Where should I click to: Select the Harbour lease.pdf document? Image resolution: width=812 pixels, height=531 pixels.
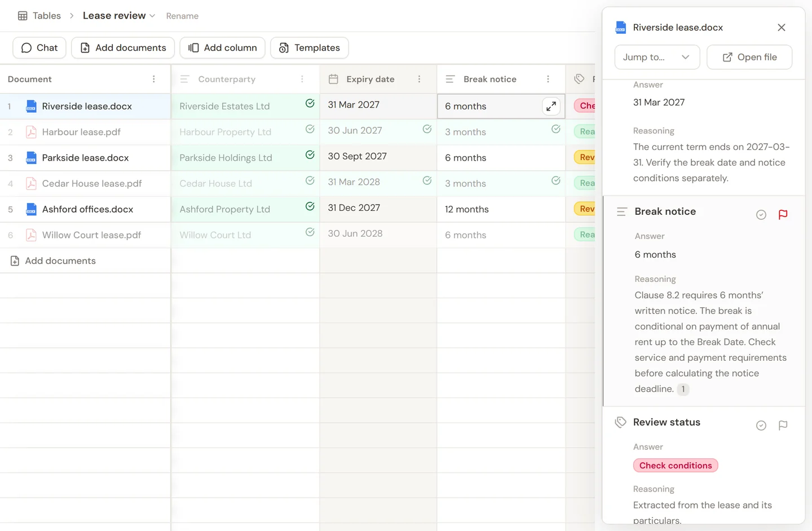point(81,132)
